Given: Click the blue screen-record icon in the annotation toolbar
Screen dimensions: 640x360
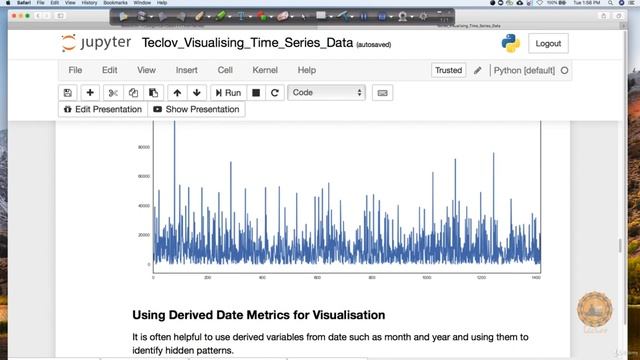Looking at the screenshot, I should pos(382,17).
